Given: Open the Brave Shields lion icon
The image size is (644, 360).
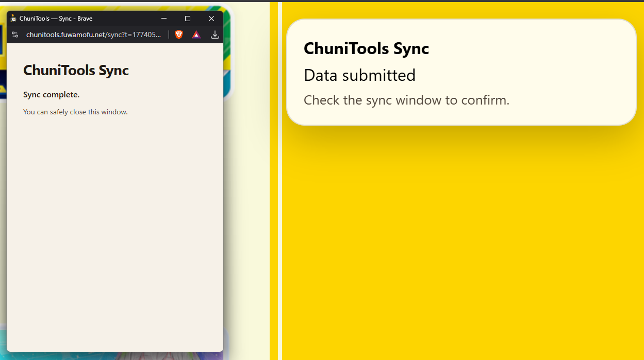Looking at the screenshot, I should tap(179, 35).
